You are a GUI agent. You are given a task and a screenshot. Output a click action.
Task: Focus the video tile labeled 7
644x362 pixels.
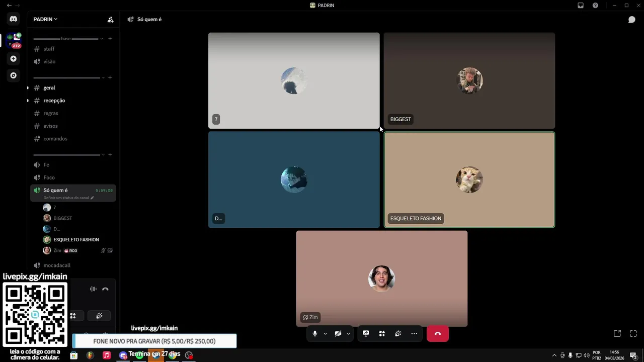(294, 80)
